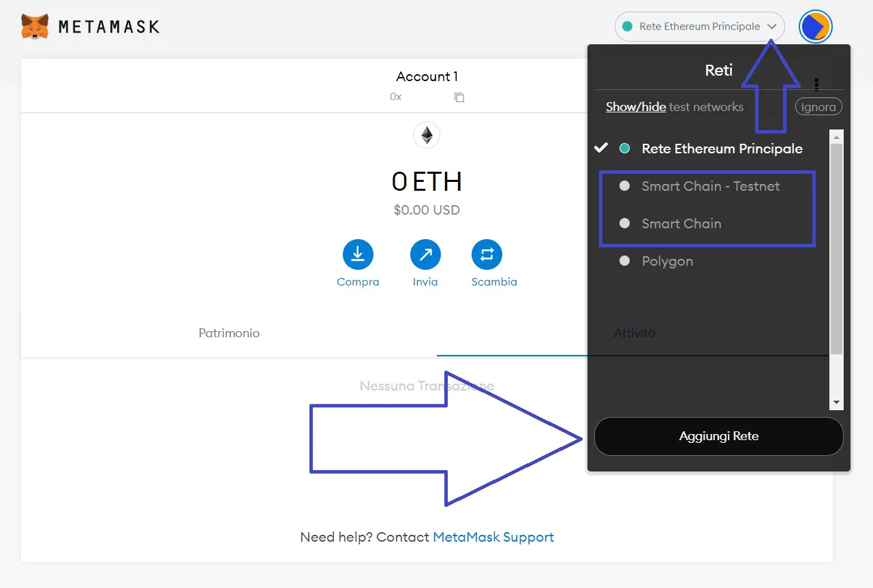
Task: Click the network list scrollbar up arrow
Action: 837,136
